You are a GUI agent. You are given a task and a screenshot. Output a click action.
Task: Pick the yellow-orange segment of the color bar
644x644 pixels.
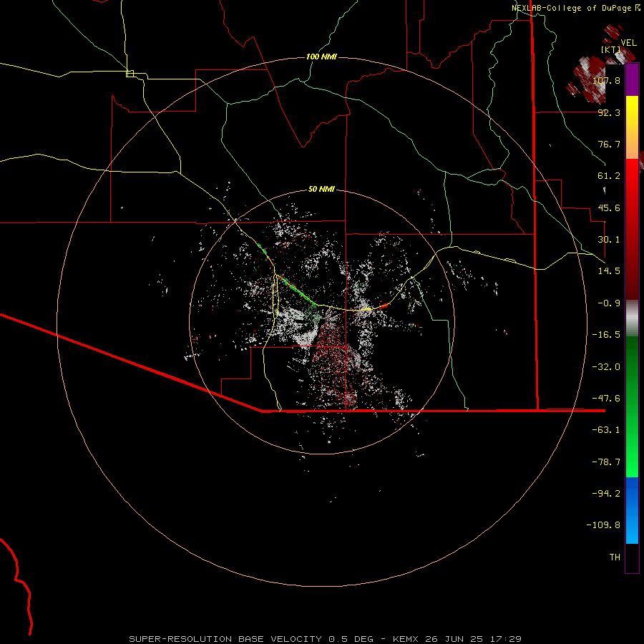pos(632,127)
